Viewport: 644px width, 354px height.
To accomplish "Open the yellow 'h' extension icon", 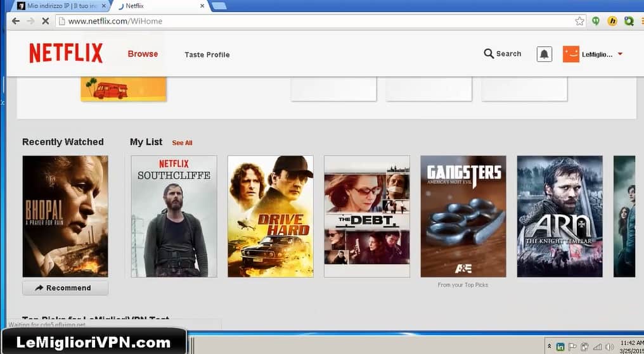I will [x=612, y=22].
